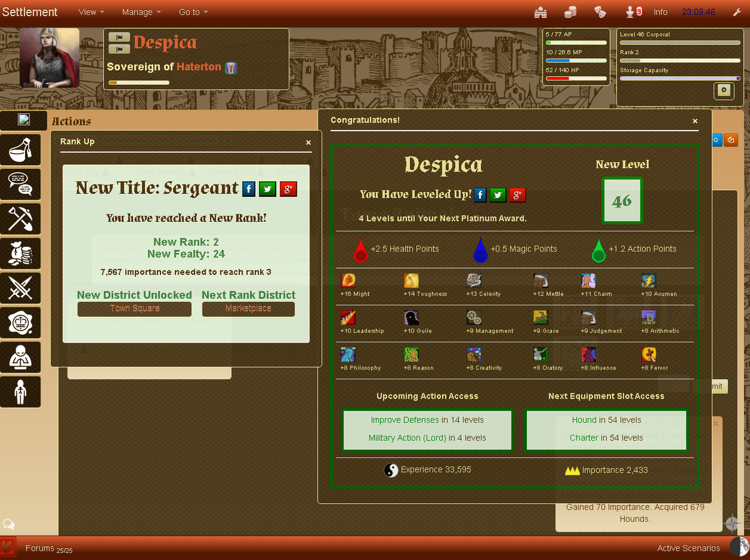This screenshot has width=750, height=560.
Task: Click the Might stat icon
Action: [348, 281]
